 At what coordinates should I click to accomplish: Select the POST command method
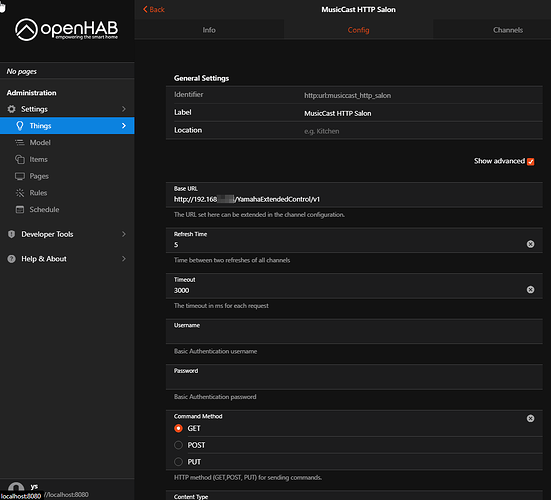click(179, 445)
